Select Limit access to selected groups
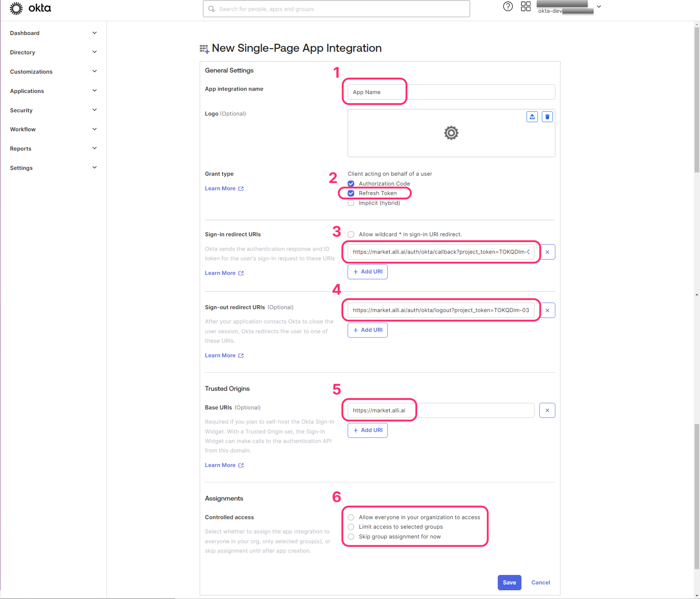Screen dimensions: 700x599 (351, 527)
